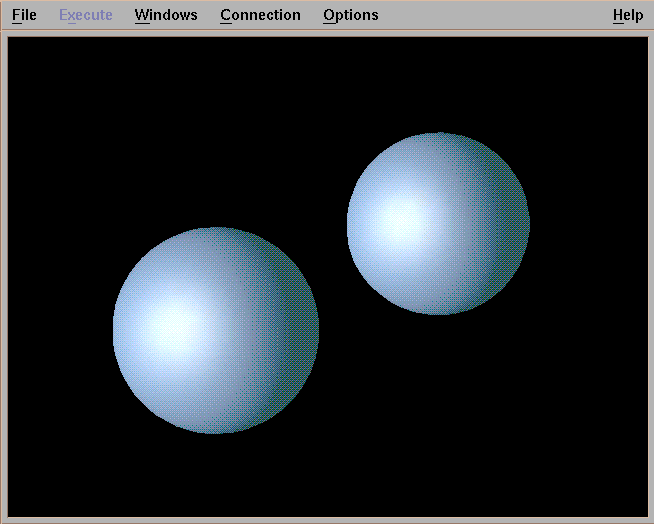Open the Windows menu

click(x=166, y=15)
